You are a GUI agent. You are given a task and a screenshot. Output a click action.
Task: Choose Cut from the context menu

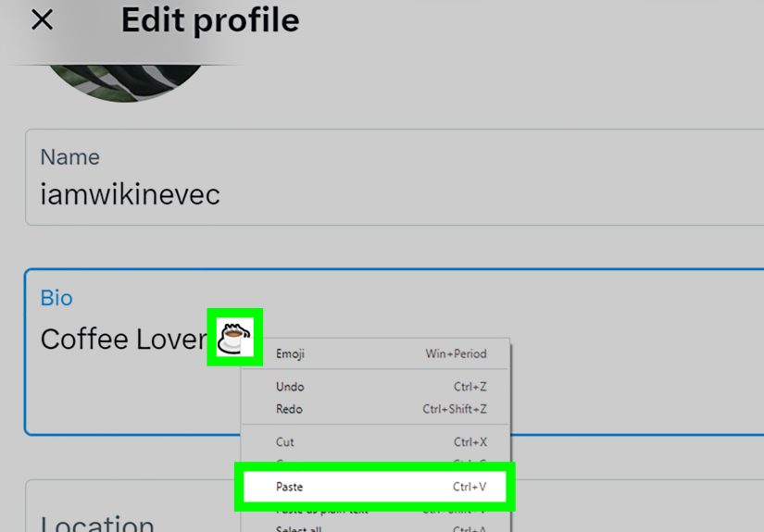pyautogui.click(x=375, y=442)
